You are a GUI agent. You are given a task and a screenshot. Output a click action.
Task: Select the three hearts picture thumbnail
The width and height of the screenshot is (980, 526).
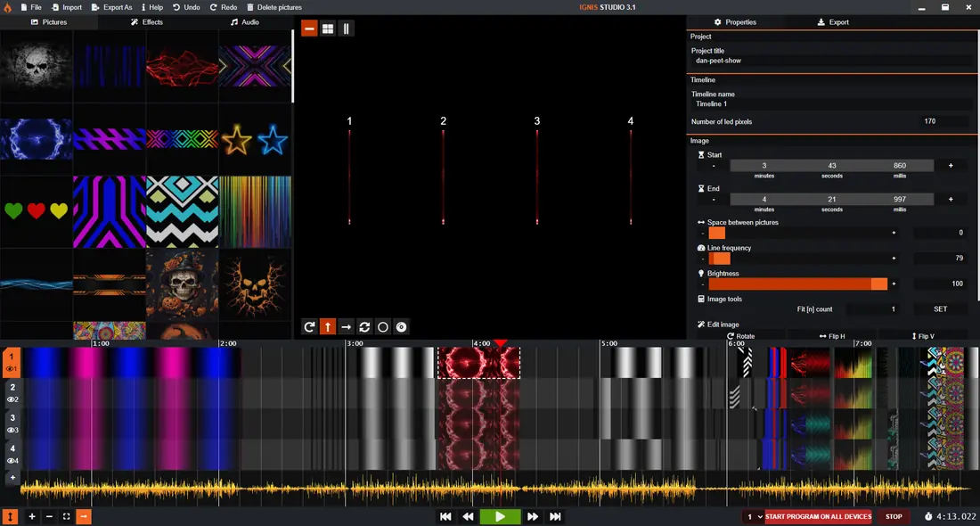tap(37, 211)
